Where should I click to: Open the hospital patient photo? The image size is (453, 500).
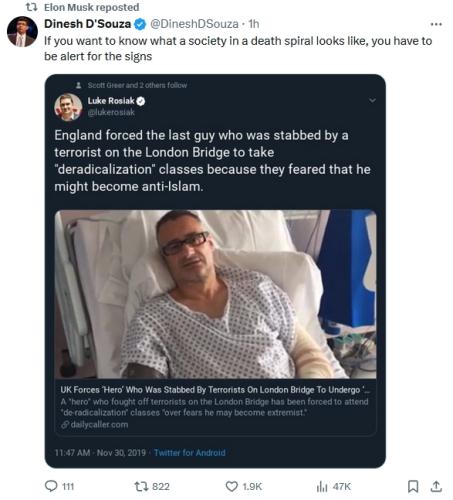[x=215, y=294]
